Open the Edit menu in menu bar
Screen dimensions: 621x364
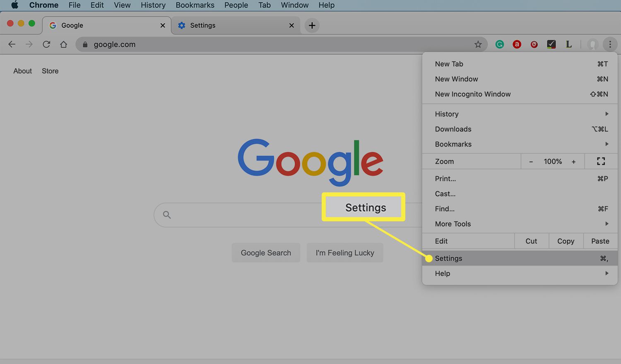[x=97, y=5]
